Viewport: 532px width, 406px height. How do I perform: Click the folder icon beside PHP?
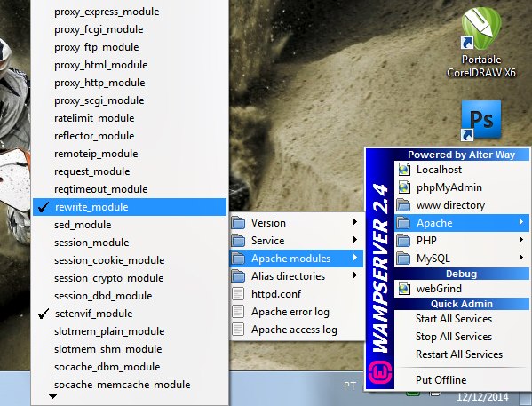coord(403,241)
